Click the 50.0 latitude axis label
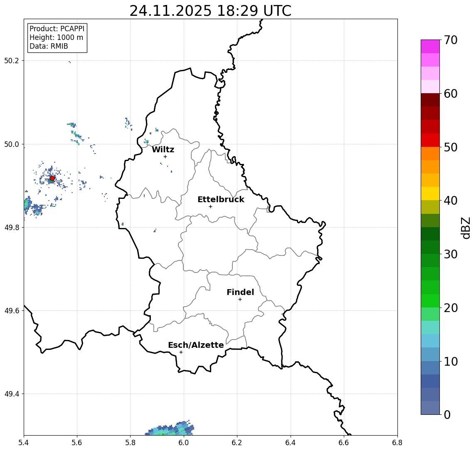This screenshot has height=451, width=476. pyautogui.click(x=11, y=144)
